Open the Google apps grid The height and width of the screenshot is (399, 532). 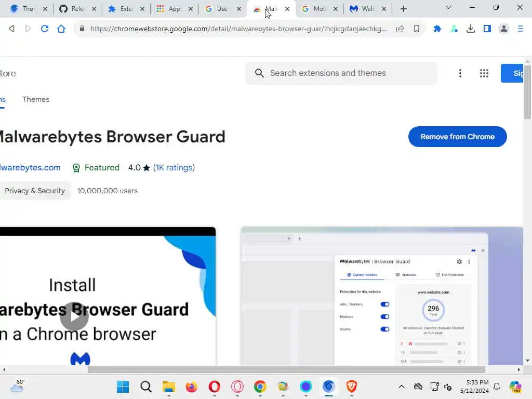484,73
